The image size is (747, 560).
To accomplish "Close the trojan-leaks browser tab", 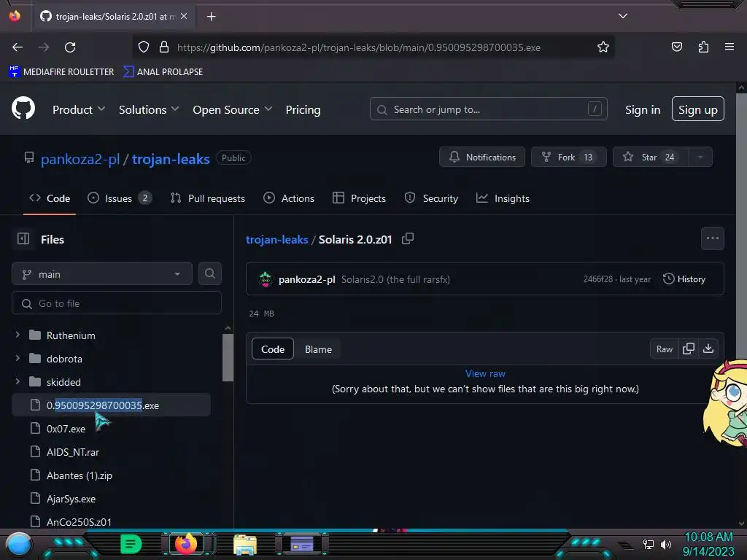I will (x=184, y=16).
